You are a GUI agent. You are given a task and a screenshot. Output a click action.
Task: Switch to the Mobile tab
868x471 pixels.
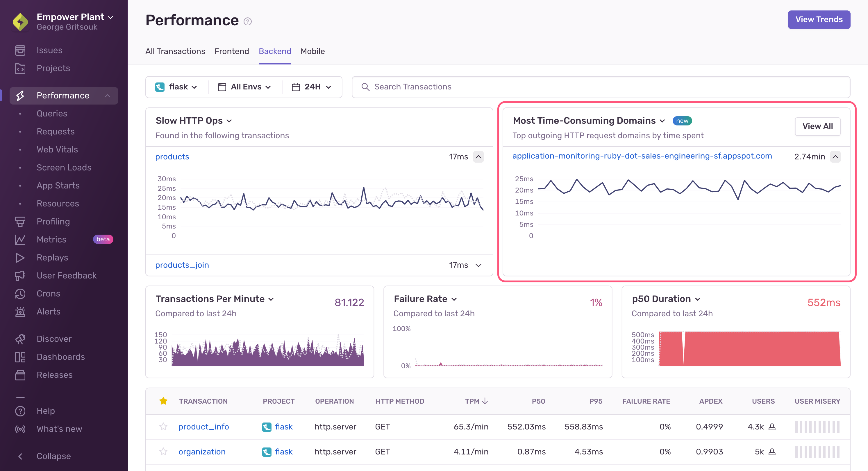click(312, 51)
